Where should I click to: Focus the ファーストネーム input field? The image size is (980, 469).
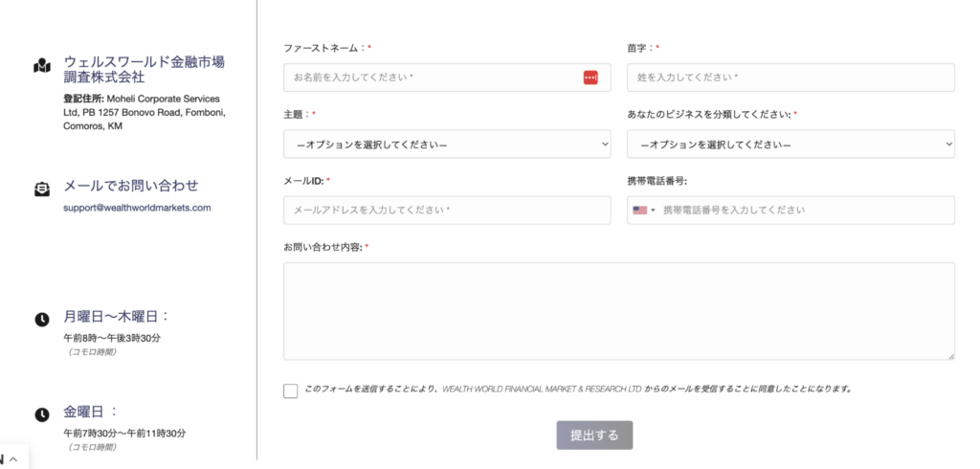(x=447, y=77)
